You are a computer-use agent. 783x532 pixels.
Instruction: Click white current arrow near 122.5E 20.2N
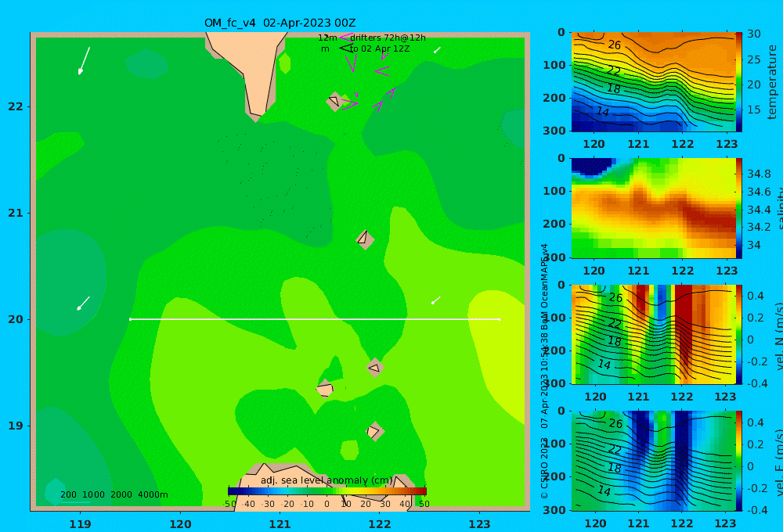click(x=436, y=300)
